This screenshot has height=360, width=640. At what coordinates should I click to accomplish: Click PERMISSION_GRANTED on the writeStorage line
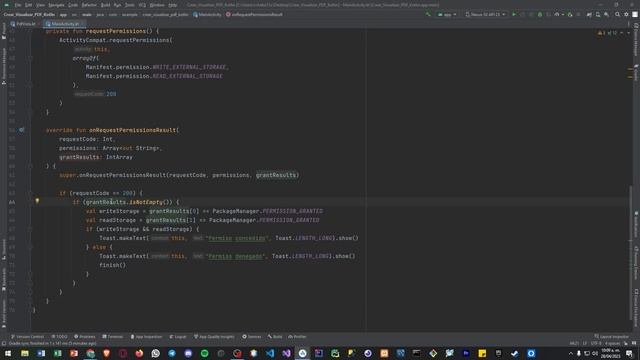click(292, 211)
